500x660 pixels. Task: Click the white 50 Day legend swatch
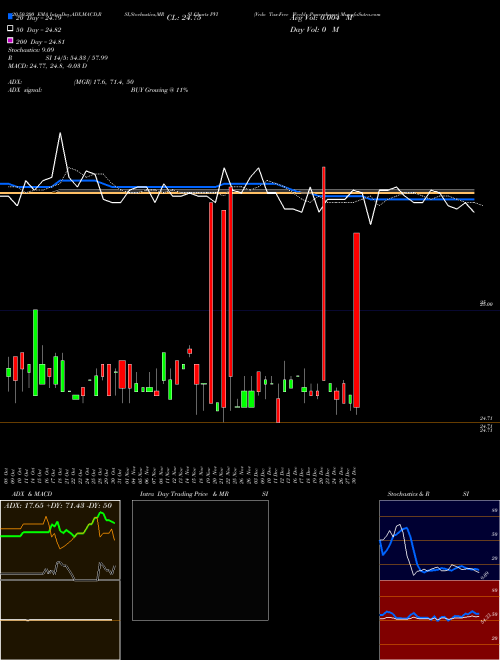10,28
